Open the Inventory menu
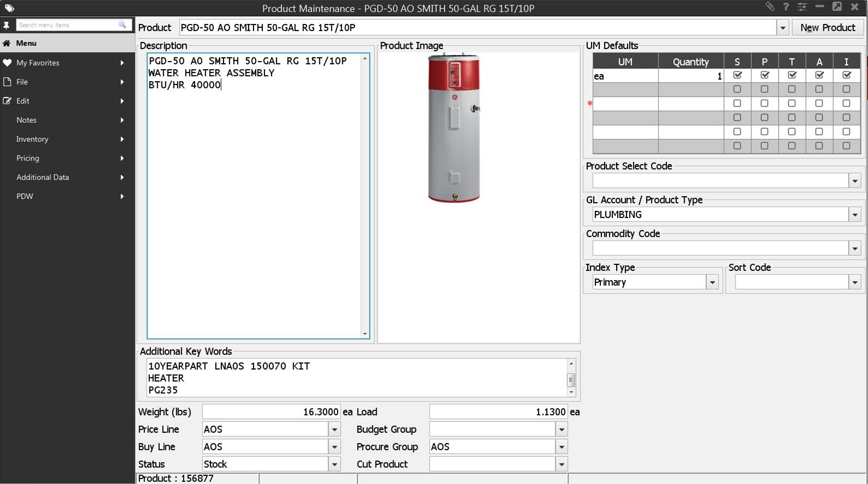 [x=68, y=139]
